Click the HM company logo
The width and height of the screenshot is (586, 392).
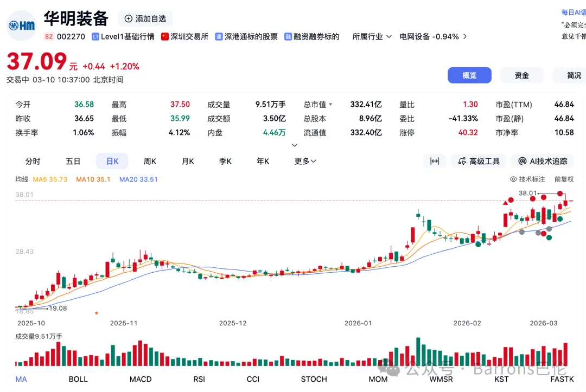pos(22,25)
